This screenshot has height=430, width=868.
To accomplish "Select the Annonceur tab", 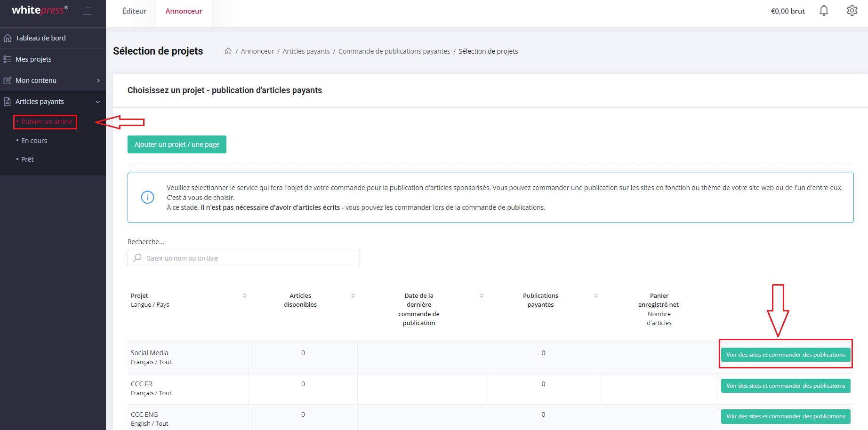I will click(x=184, y=11).
